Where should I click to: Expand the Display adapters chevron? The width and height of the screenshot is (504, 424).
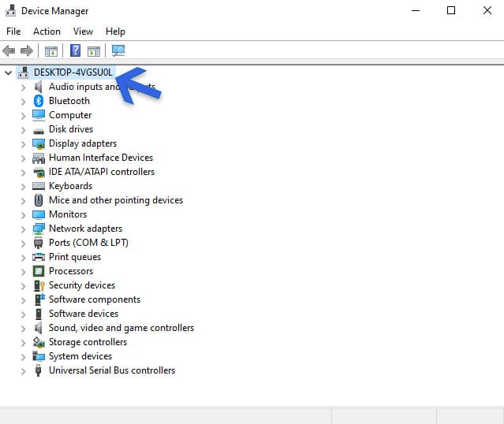(x=23, y=144)
